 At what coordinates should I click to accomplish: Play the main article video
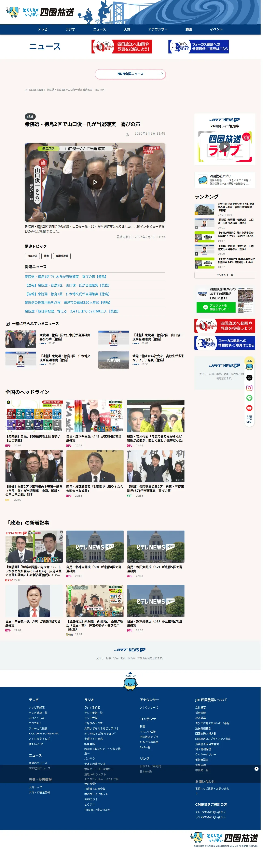pyautogui.click(x=95, y=182)
